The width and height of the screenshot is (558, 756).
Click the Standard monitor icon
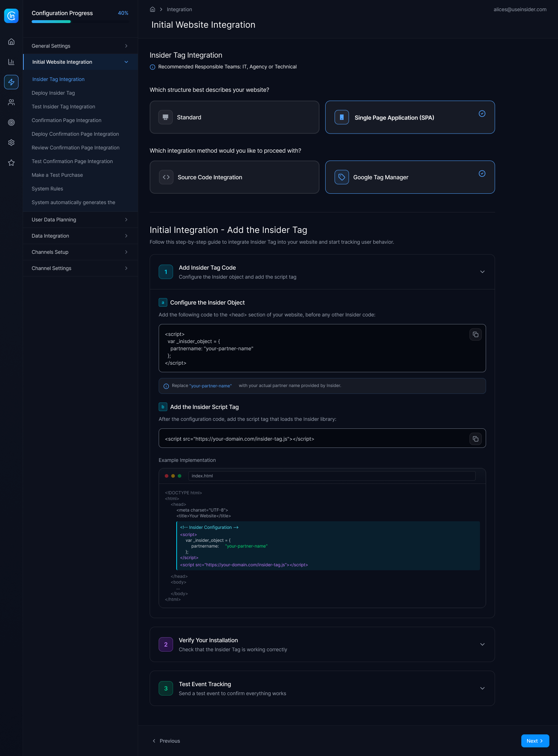[x=165, y=117]
